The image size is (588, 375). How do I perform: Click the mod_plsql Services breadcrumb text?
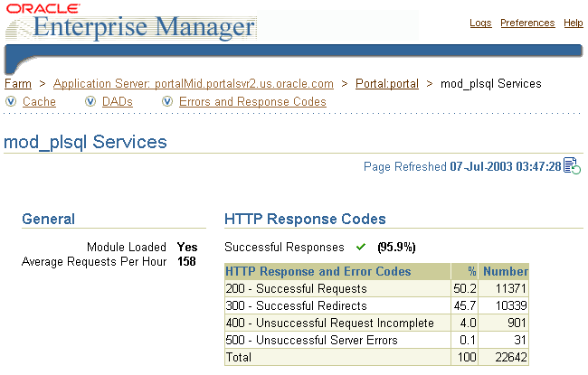(x=491, y=83)
